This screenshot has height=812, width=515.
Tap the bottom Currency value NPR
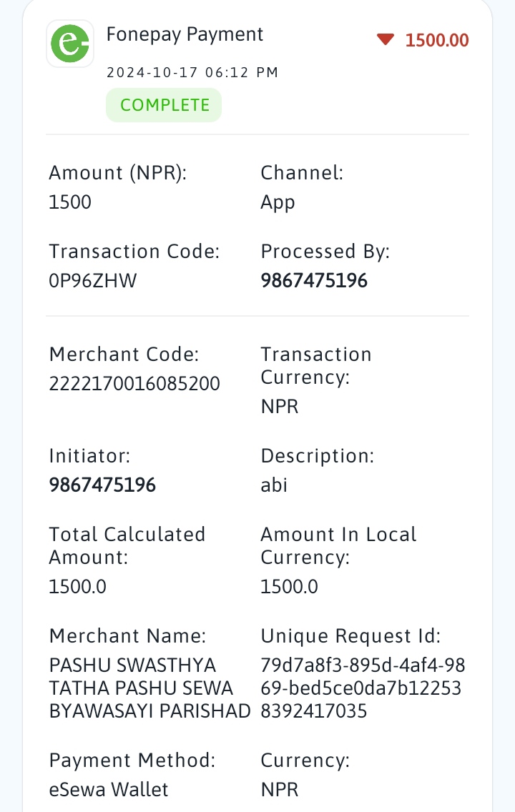coord(280,790)
